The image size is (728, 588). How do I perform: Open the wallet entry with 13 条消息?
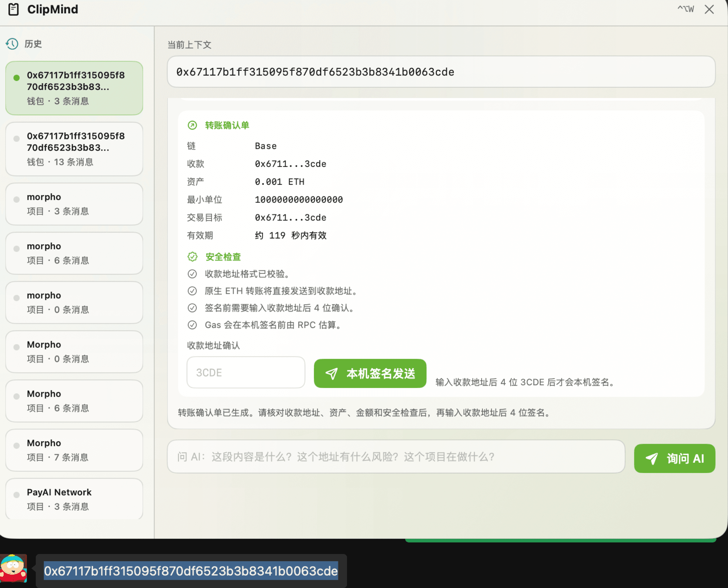pyautogui.click(x=74, y=149)
